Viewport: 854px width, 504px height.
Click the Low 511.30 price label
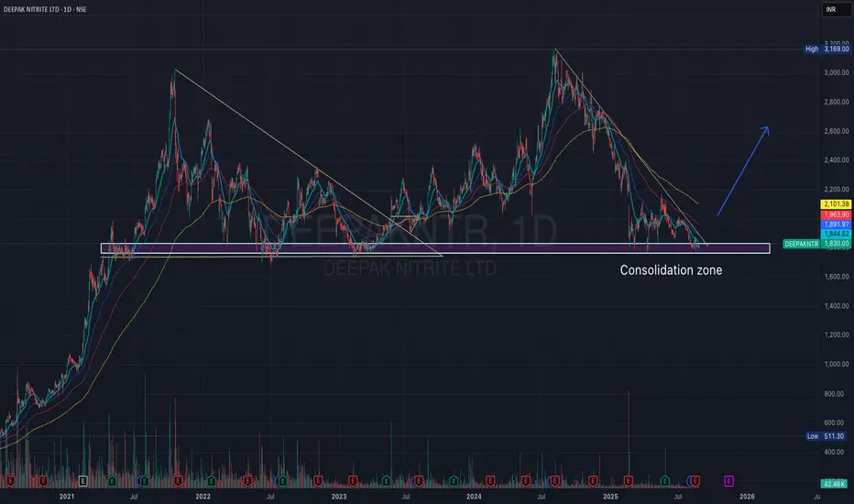coord(825,436)
